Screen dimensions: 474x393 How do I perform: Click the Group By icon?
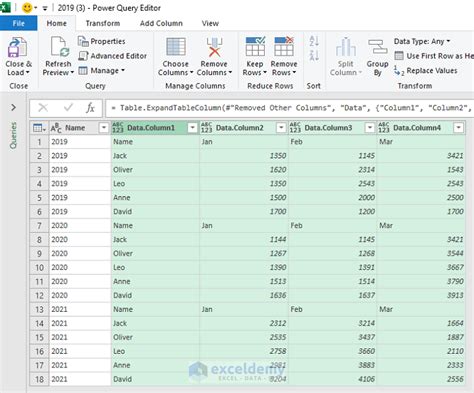377,47
